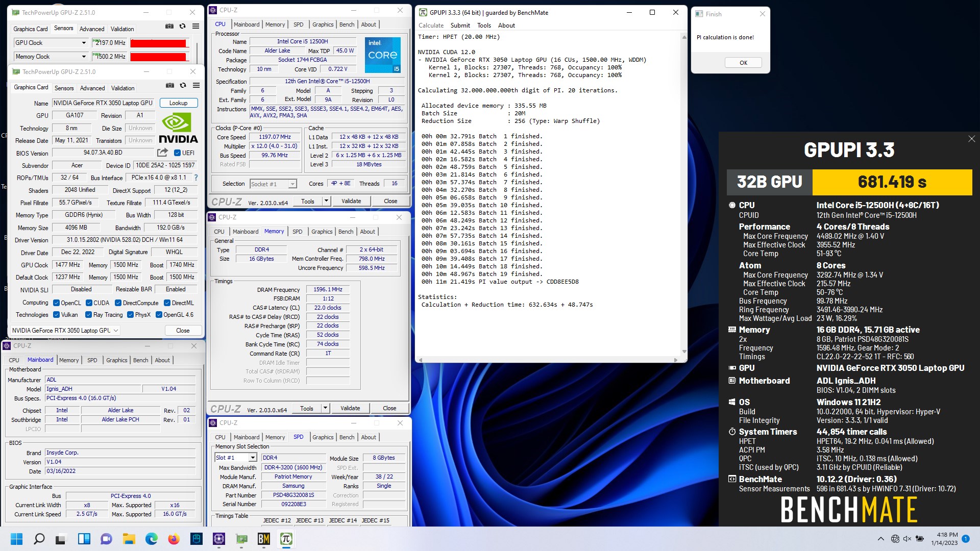Click the GPU-Z refresh icon in front window
This screenshot has height=551, width=980.
point(183,85)
